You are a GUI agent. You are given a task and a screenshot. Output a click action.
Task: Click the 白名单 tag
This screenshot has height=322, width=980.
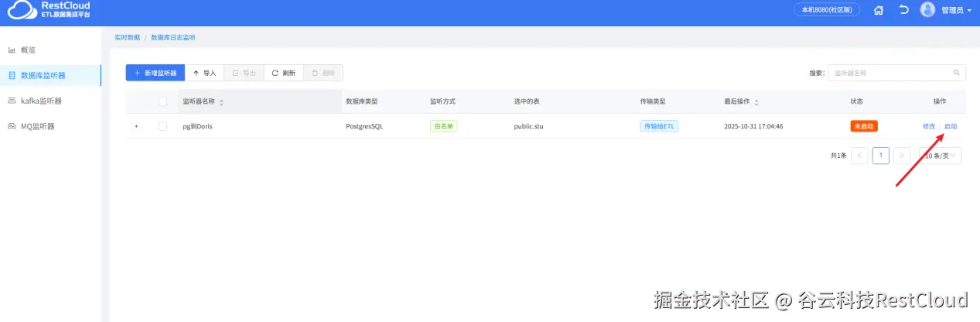click(444, 126)
